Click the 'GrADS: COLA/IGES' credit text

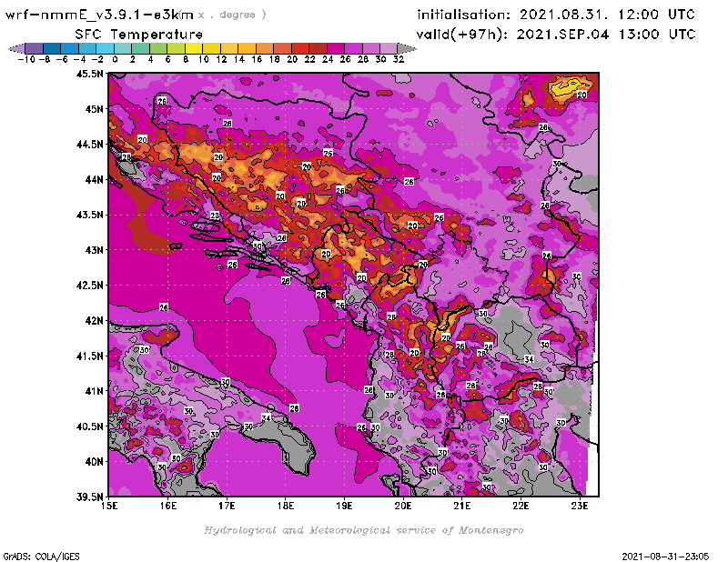[x=41, y=556]
